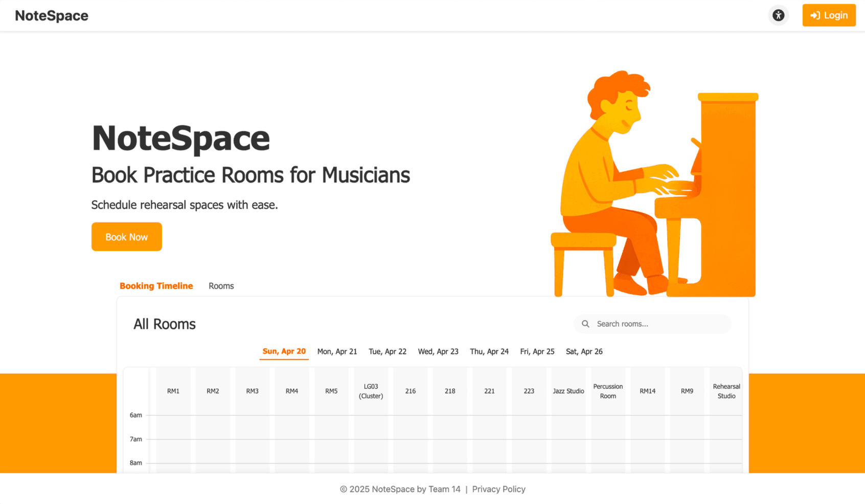Screen dimensions: 865x504
Task: Click the Search rooms input field
Action: point(659,324)
